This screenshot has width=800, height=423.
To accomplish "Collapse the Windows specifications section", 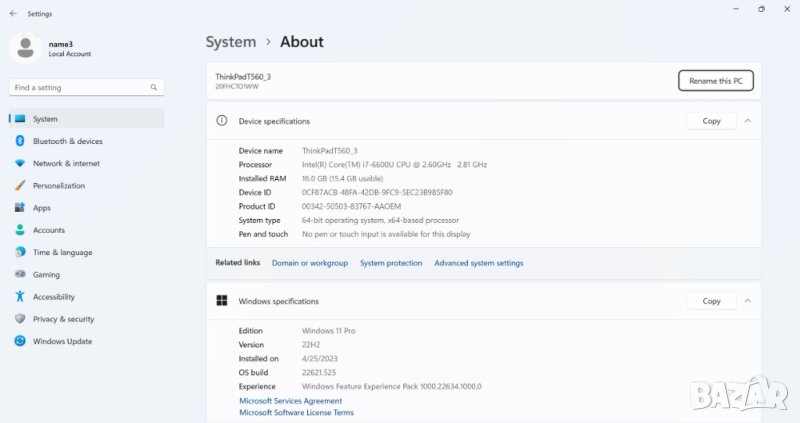I will (x=747, y=301).
